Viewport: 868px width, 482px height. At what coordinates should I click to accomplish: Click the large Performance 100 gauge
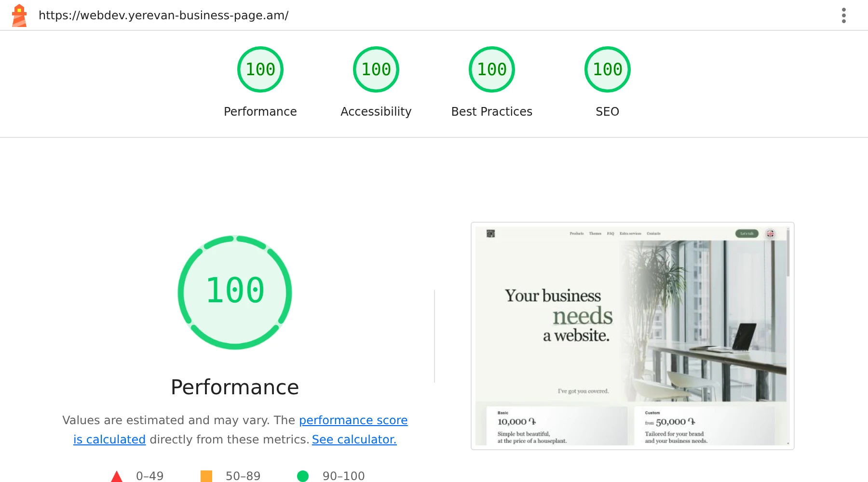click(235, 292)
